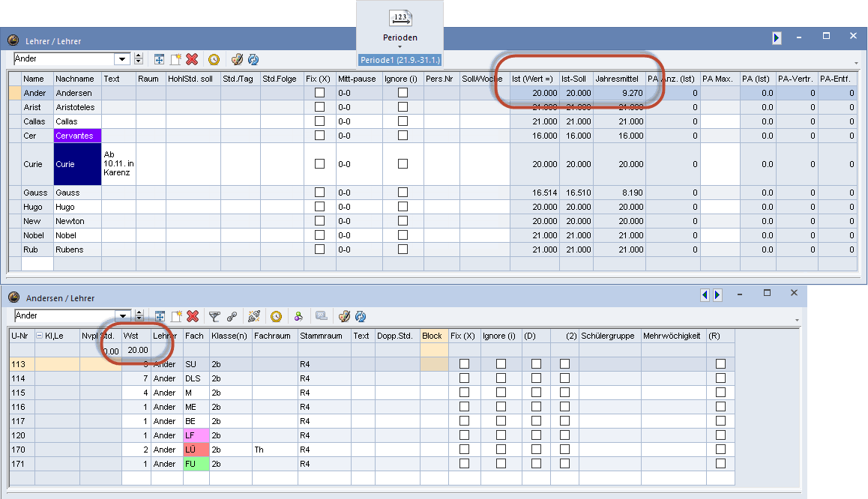Click the Mehrwöchigkeit column header
Viewport: 868px width, 499px height.
(x=673, y=336)
